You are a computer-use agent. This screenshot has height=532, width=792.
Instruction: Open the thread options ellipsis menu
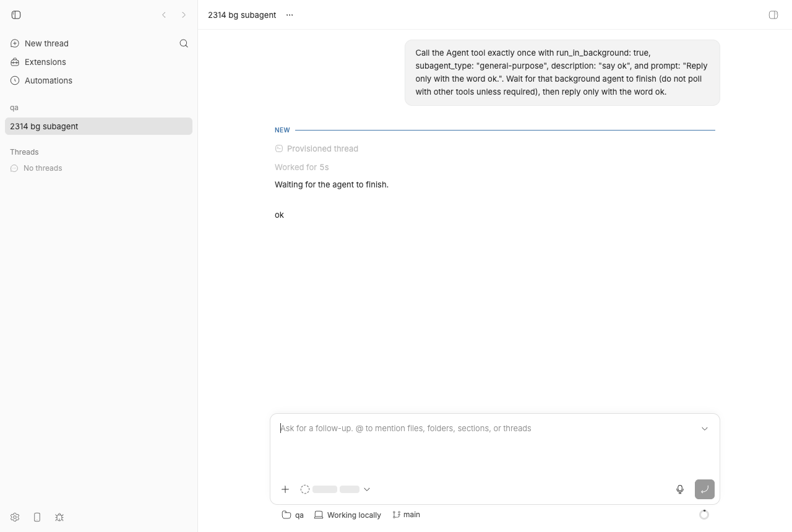[x=290, y=15]
